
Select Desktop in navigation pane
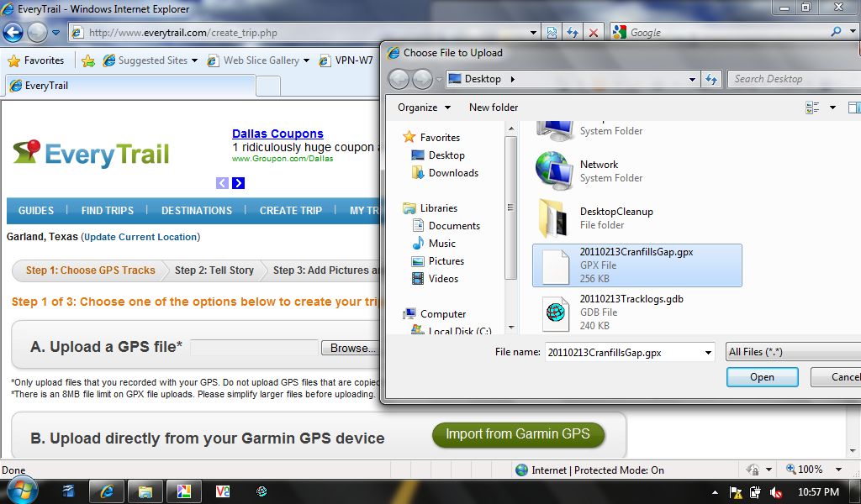tap(438, 155)
